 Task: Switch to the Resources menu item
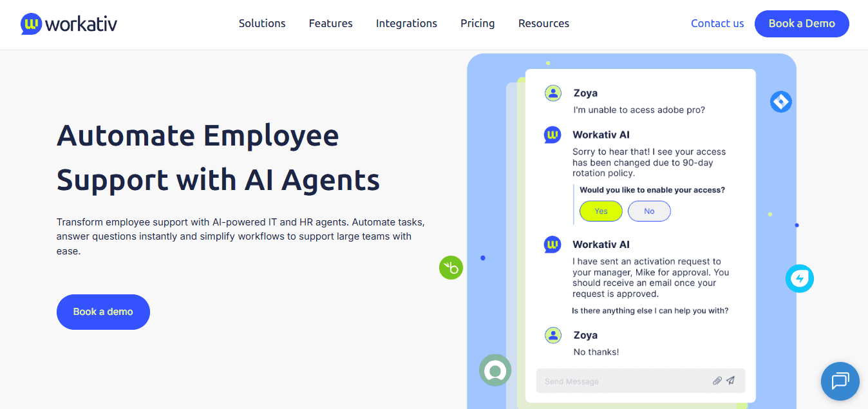pyautogui.click(x=543, y=23)
